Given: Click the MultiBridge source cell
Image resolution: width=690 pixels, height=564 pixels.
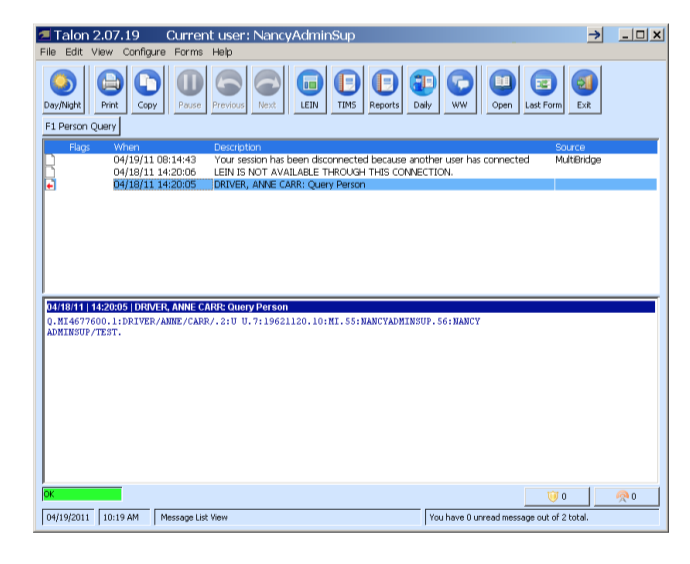Looking at the screenshot, I should [578, 160].
